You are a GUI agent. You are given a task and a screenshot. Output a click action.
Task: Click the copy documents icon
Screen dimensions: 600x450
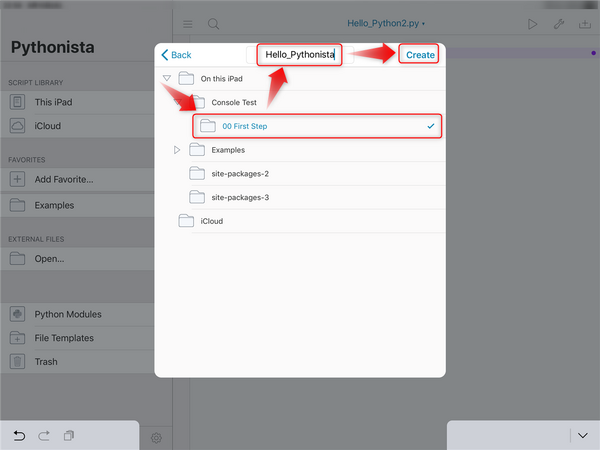pos(69,435)
